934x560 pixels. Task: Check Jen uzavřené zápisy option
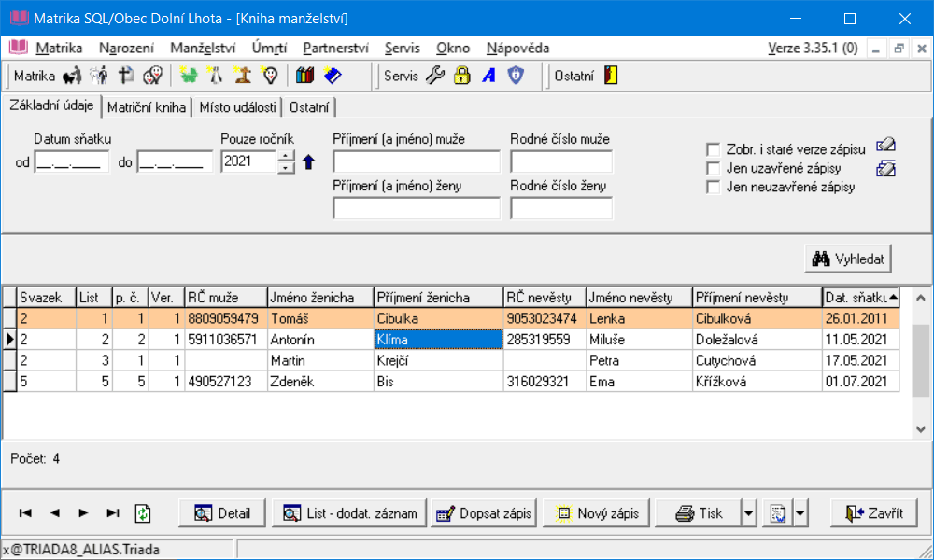pyautogui.click(x=714, y=168)
